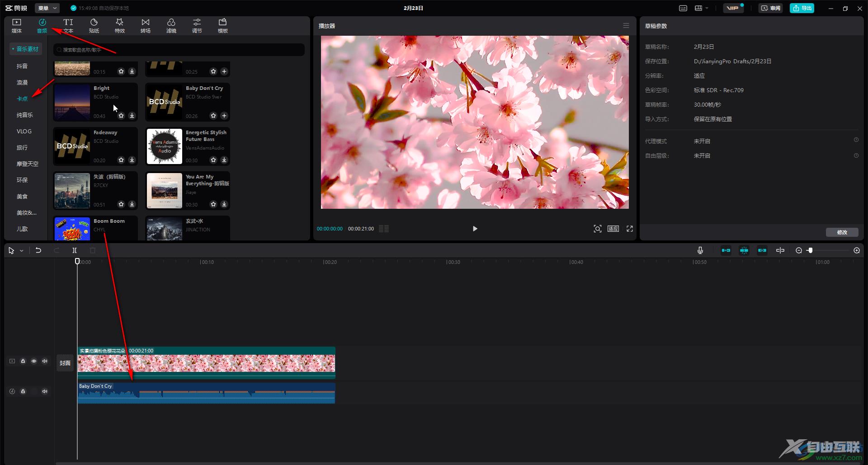Screen dimensions: 868x465
Task: Open the 模板 templates tab
Action: click(223, 26)
